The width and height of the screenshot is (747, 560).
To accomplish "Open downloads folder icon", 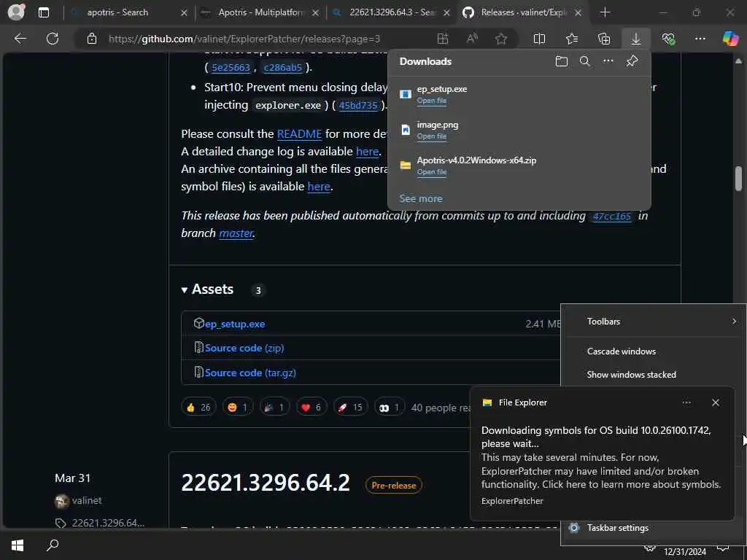I will tap(561, 61).
